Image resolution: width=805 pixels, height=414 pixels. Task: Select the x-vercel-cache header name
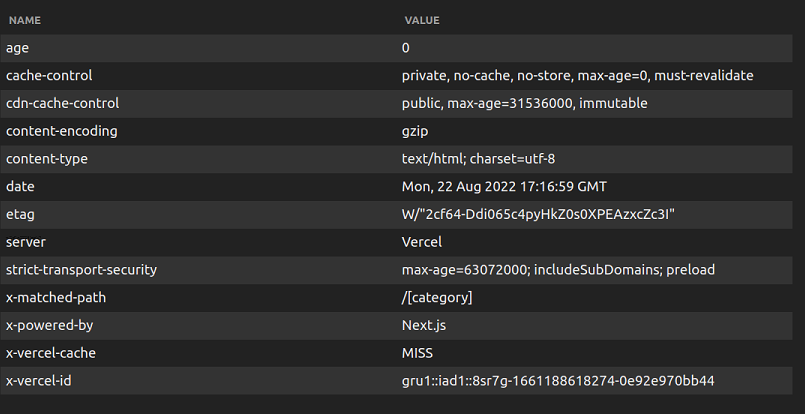coord(50,353)
